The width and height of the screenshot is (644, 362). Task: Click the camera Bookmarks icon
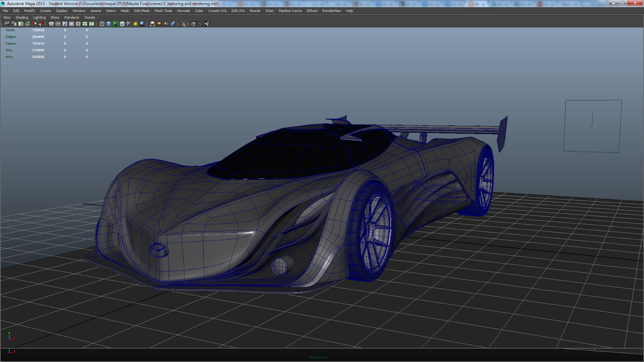21,24
